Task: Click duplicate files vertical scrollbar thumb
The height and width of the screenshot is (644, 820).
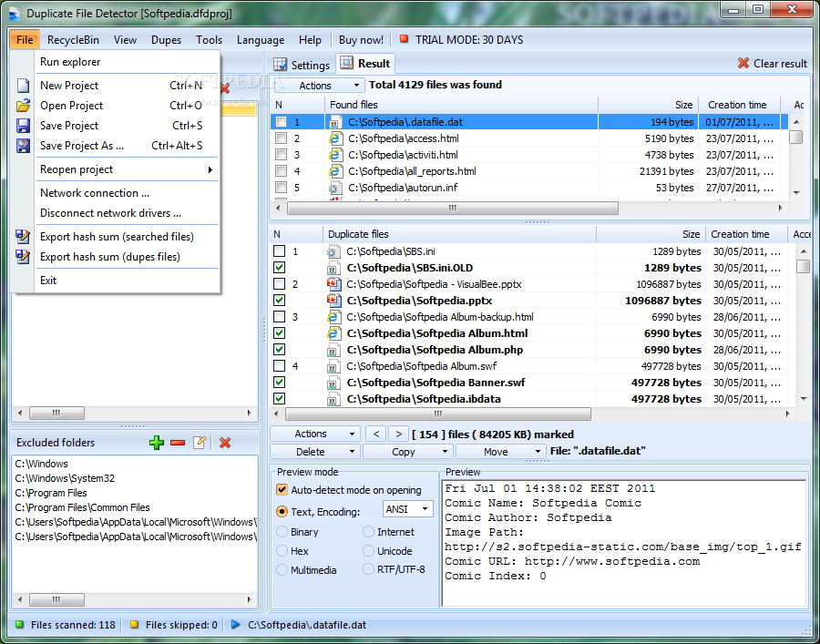Action: pyautogui.click(x=804, y=266)
